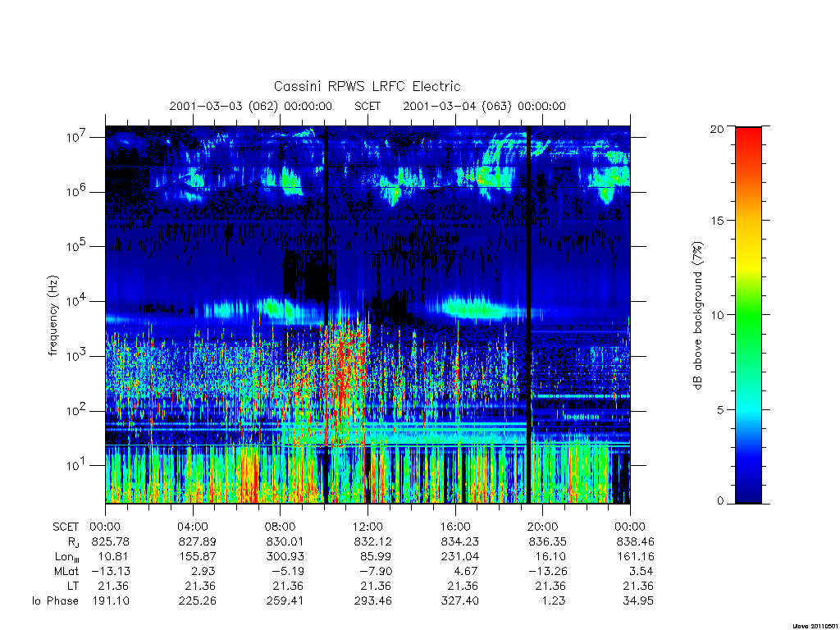Click the R_J value '832.12'
This screenshot has height=630, width=840.
pyautogui.click(x=373, y=541)
